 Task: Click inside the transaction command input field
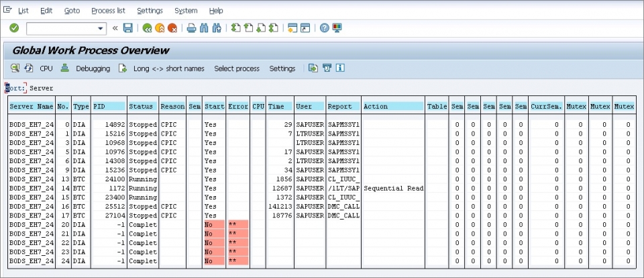(61, 28)
